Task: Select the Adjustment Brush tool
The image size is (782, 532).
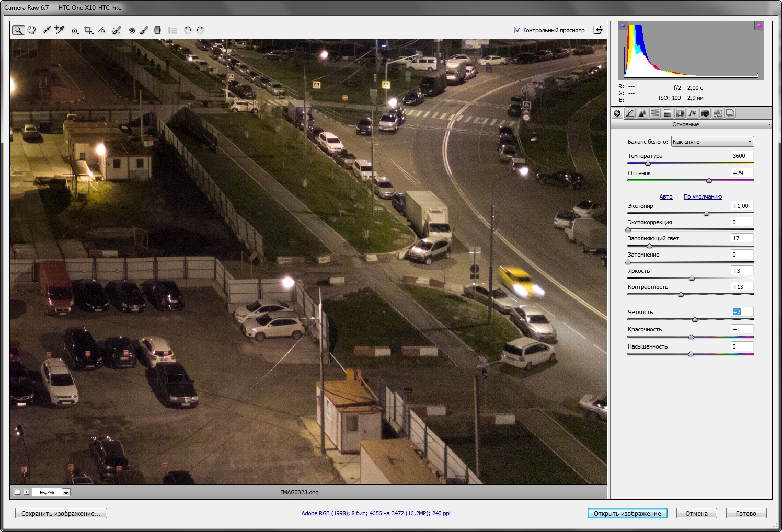Action: (x=144, y=30)
